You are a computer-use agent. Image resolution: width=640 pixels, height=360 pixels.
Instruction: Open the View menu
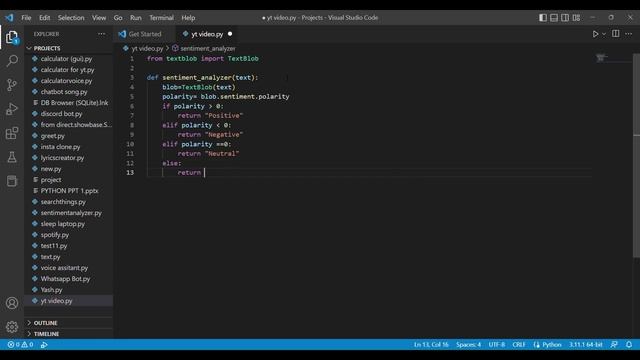pyautogui.click(x=99, y=18)
